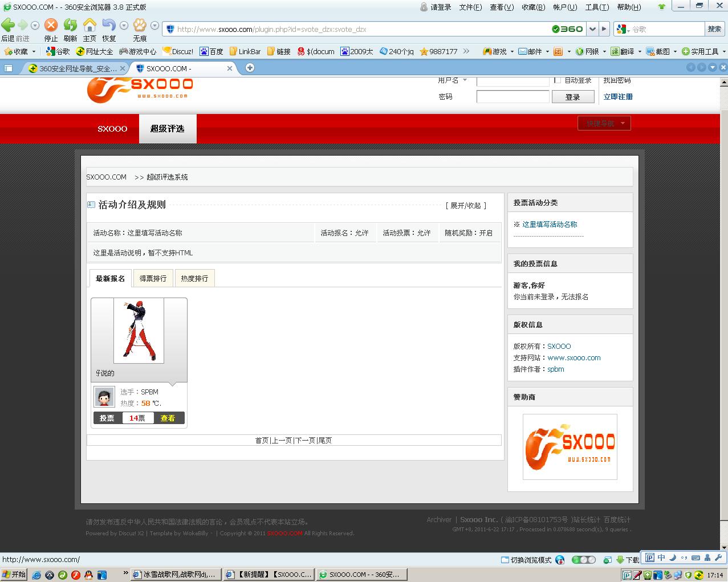Click the contestant character thumbnail image
This screenshot has height=582, width=728.
coord(139,331)
